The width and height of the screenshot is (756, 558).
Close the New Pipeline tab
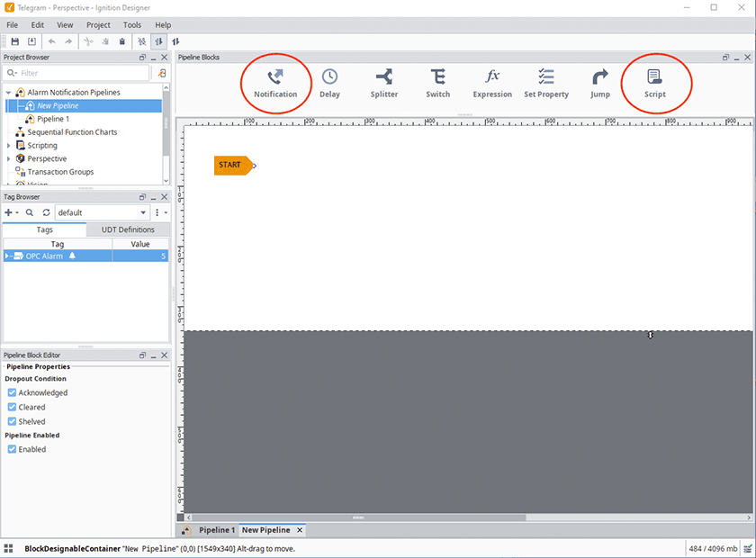[x=300, y=530]
